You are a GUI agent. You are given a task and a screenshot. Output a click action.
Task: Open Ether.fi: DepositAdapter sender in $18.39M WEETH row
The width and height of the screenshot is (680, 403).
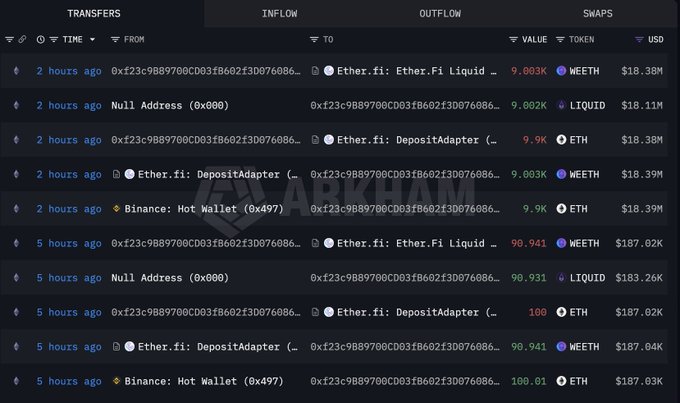[218, 174]
